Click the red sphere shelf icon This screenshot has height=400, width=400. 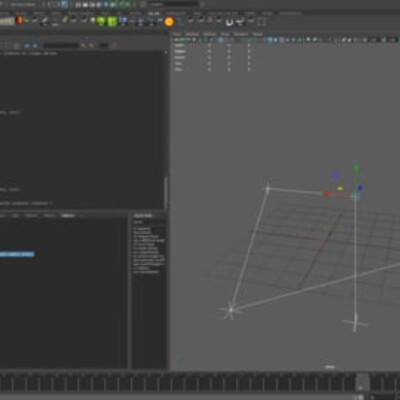[19, 20]
